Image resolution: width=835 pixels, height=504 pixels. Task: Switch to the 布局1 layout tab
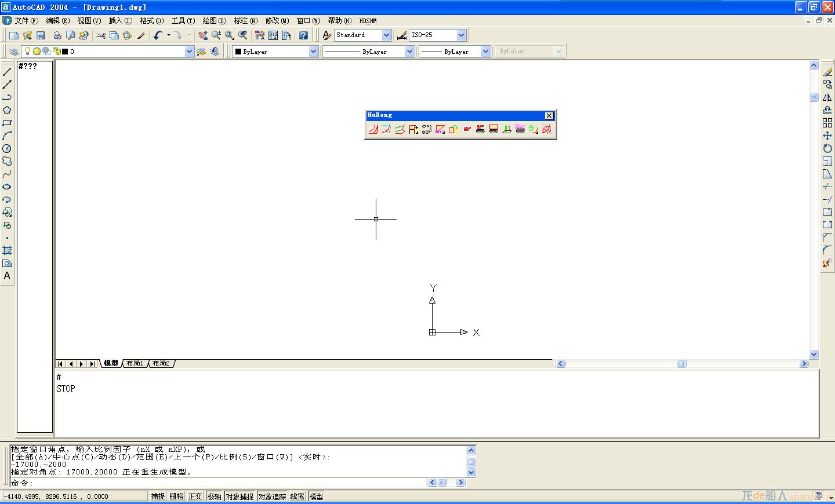pos(135,364)
